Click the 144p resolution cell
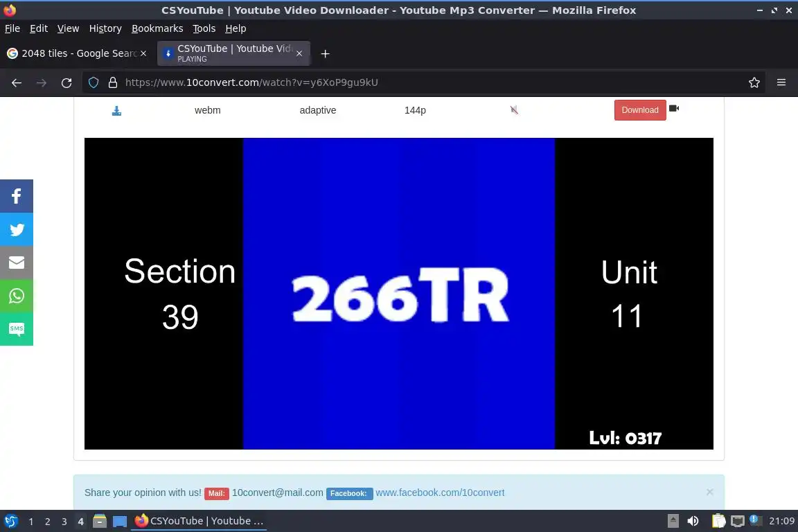 (x=415, y=110)
